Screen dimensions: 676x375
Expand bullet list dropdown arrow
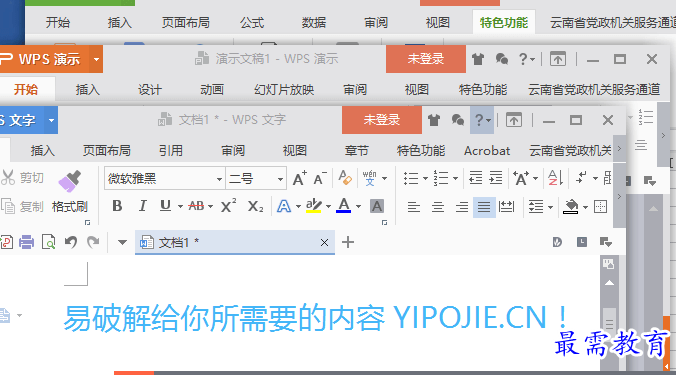tap(425, 178)
